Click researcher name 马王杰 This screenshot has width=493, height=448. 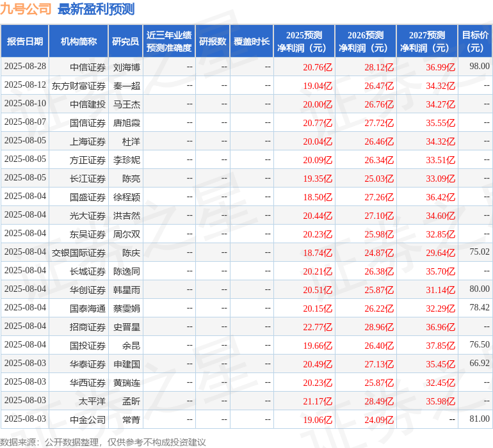(126, 104)
